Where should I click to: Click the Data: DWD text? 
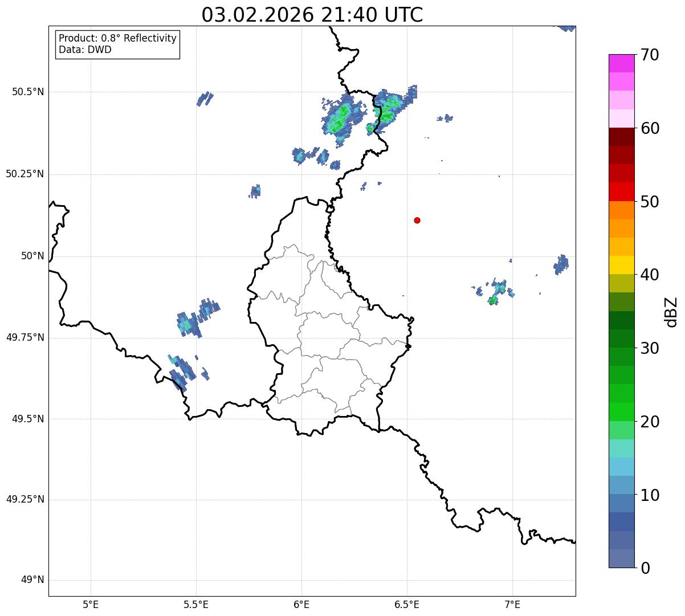coord(85,50)
